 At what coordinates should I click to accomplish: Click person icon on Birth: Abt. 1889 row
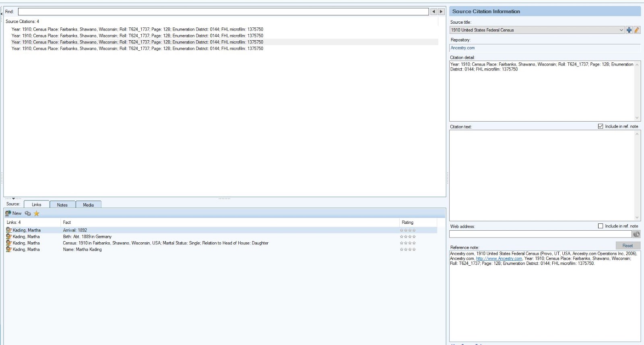[9, 237]
